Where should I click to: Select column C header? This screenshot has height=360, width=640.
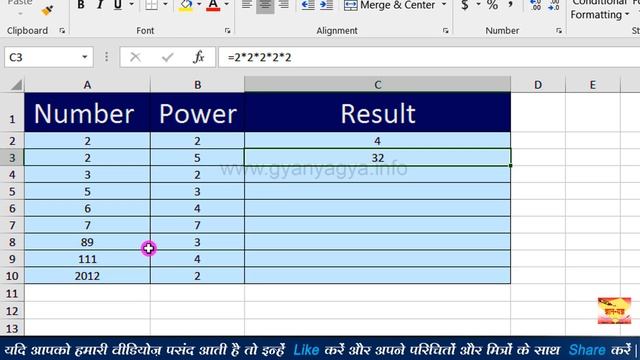pos(378,84)
